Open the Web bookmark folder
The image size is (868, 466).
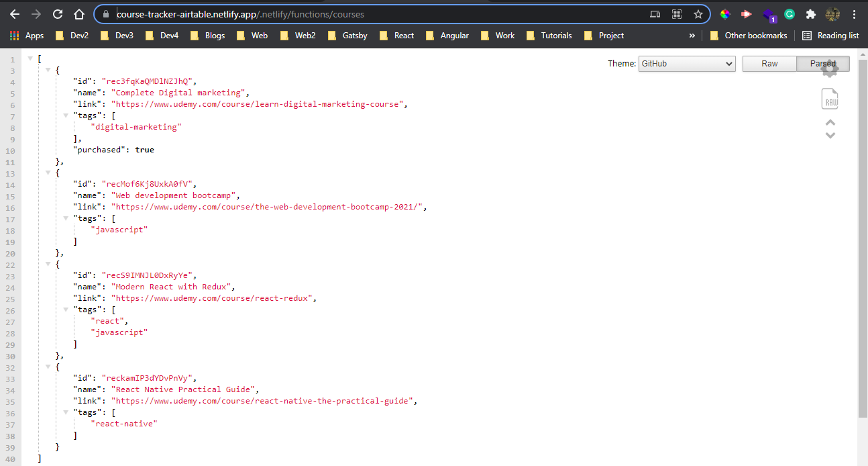252,36
